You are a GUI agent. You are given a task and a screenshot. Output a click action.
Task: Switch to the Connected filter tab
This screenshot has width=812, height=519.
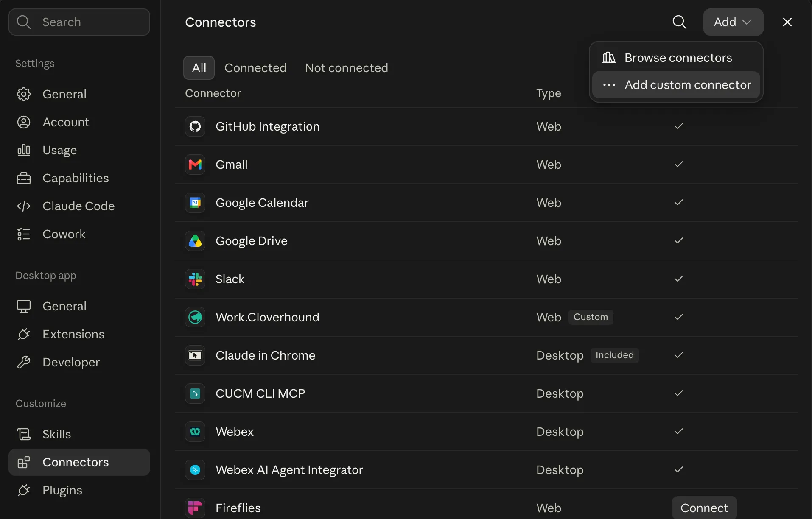coord(255,68)
